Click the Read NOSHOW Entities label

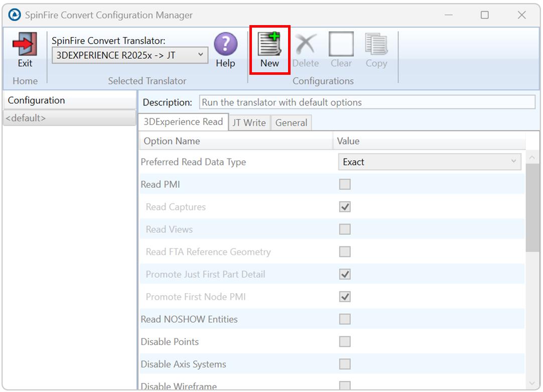[x=189, y=319]
